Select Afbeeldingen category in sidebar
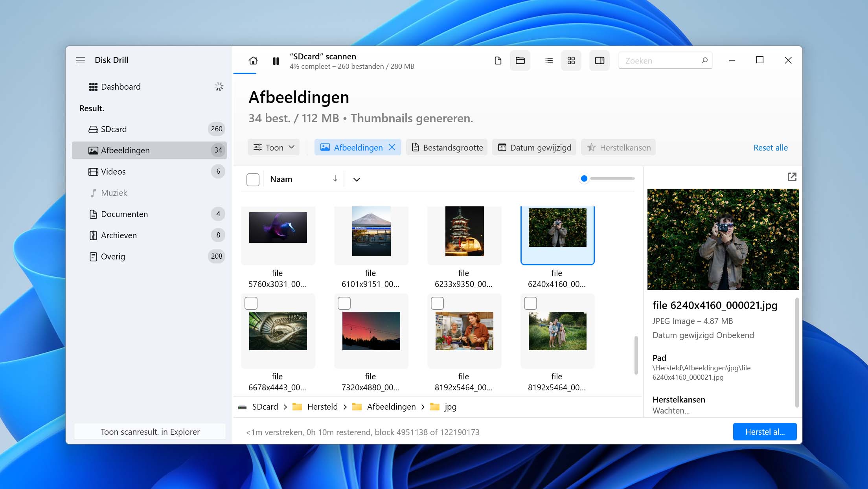The image size is (868, 489). coord(149,150)
